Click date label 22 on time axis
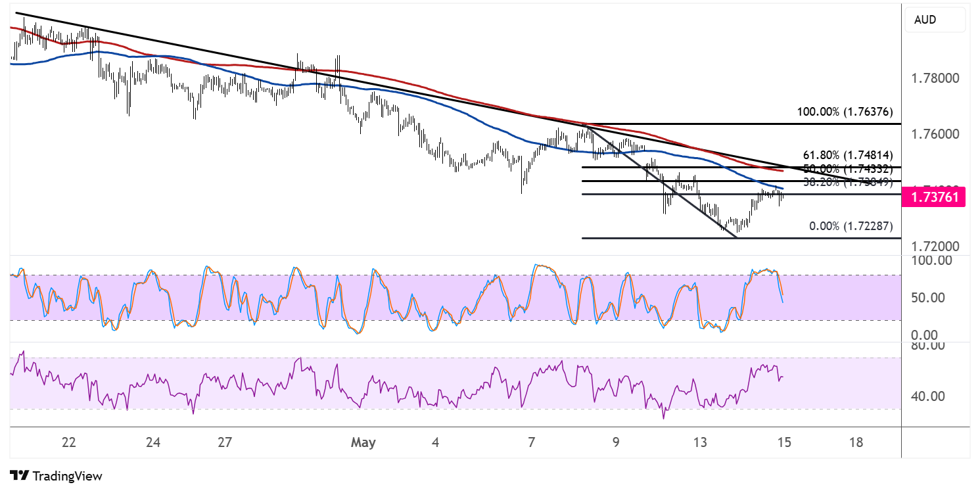Image resolution: width=980 pixels, height=493 pixels. [69, 442]
